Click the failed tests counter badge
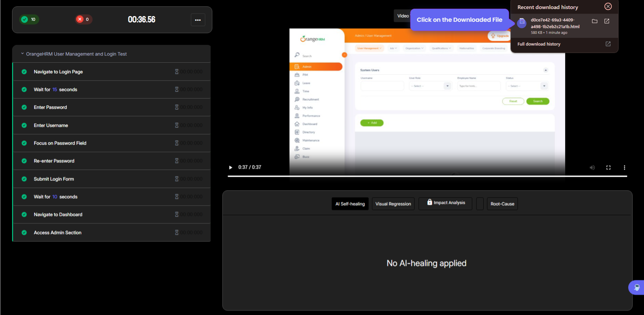 [x=84, y=19]
